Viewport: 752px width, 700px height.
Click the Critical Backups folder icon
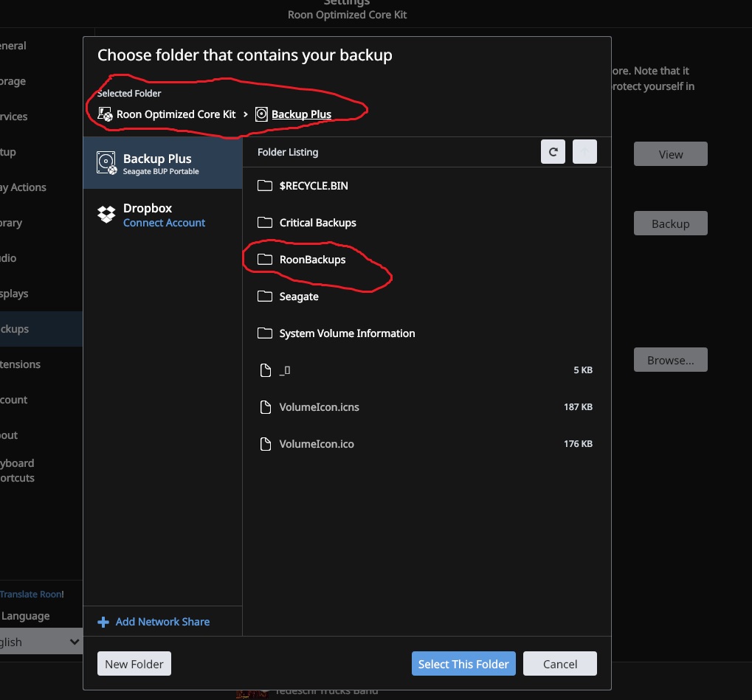coord(265,223)
